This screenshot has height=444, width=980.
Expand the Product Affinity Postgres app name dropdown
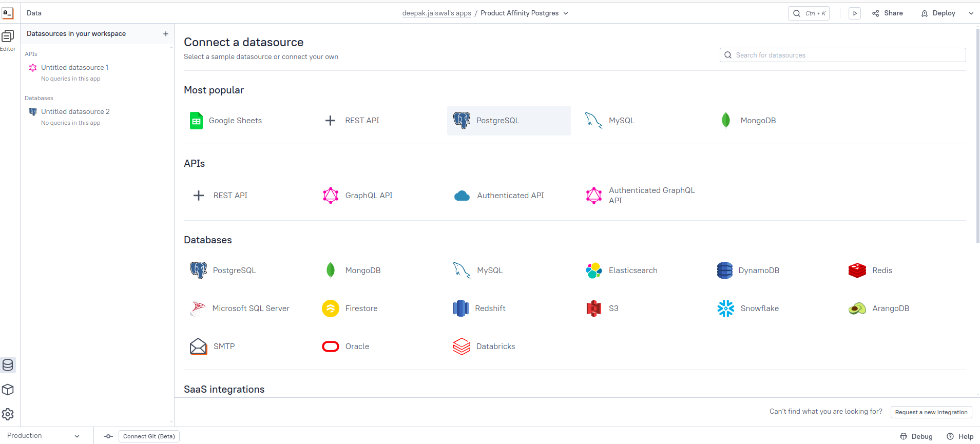pos(566,13)
